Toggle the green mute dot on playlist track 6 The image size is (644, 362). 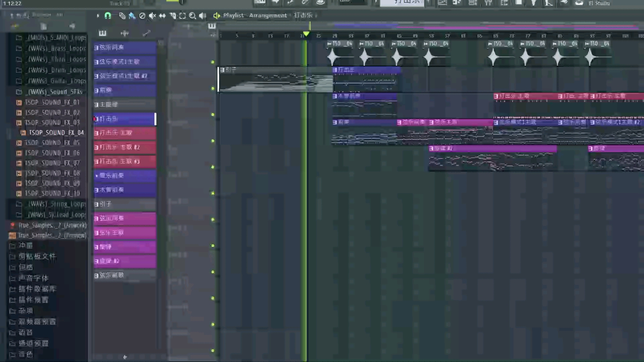pos(213,193)
